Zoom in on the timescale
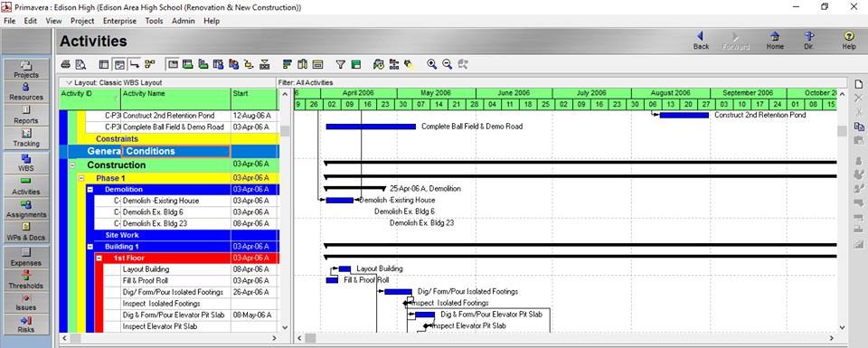 tap(432, 64)
